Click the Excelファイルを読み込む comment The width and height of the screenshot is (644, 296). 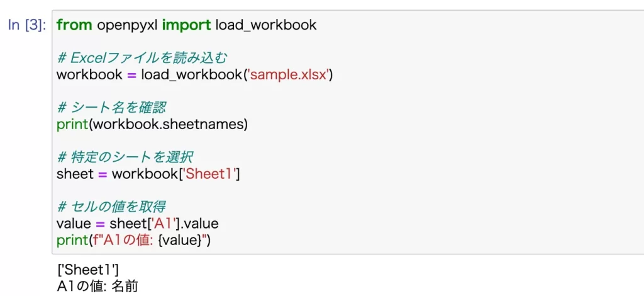click(142, 58)
